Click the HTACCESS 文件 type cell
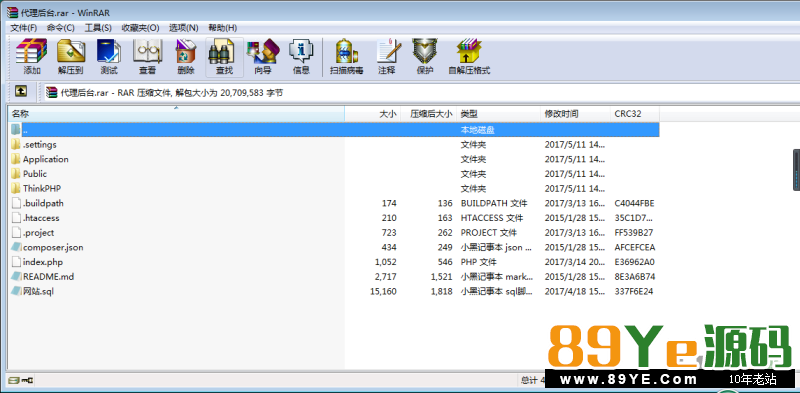The height and width of the screenshot is (393, 800). click(x=492, y=218)
